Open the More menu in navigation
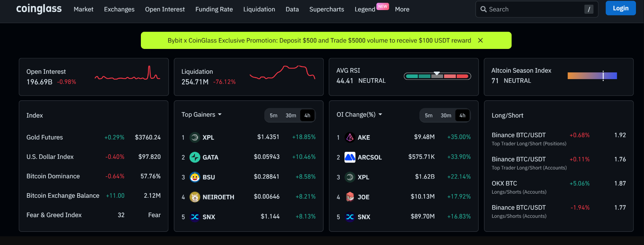The height and width of the screenshot is (245, 644). pos(402,9)
